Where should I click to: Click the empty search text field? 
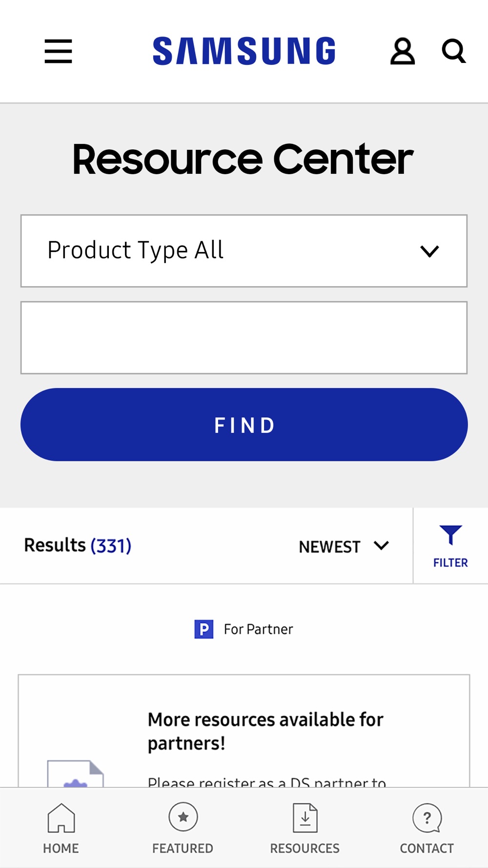tap(244, 338)
